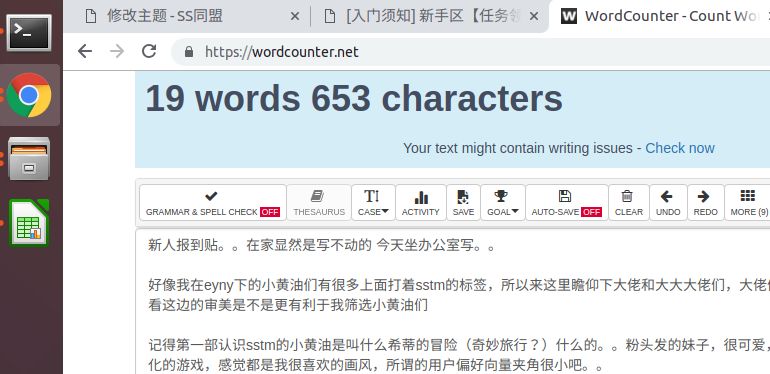Open Google Chrome from the dock
770x374 pixels.
29,95
